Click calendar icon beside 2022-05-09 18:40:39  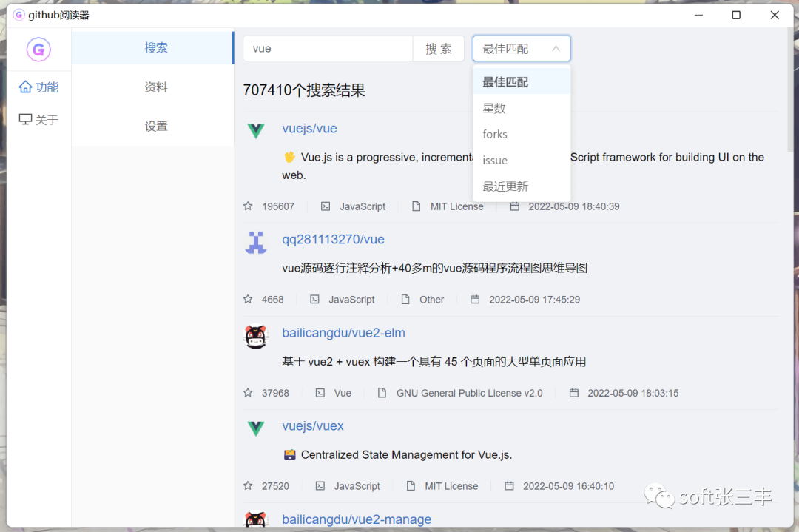coord(515,206)
